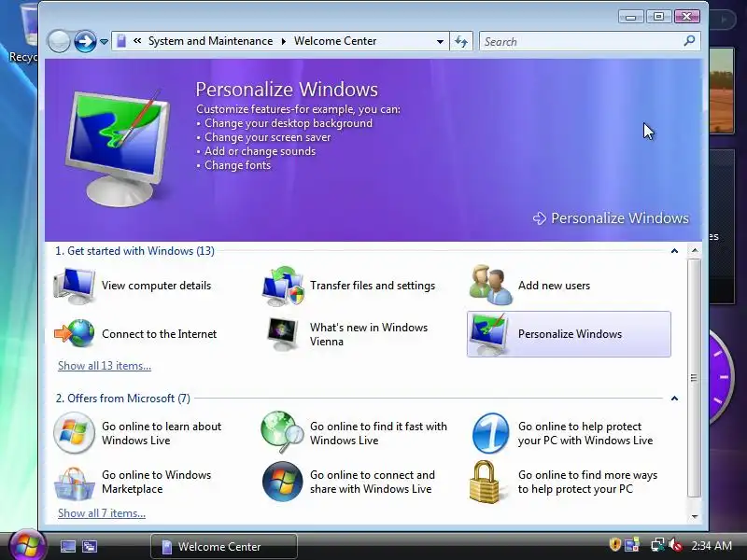
Task: Click the breadcrumb arrow after System and Maintenance
Action: click(284, 41)
